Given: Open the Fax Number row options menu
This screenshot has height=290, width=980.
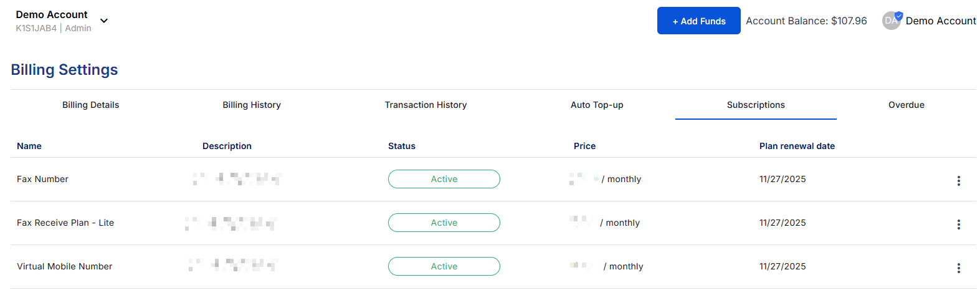Looking at the screenshot, I should point(958,181).
